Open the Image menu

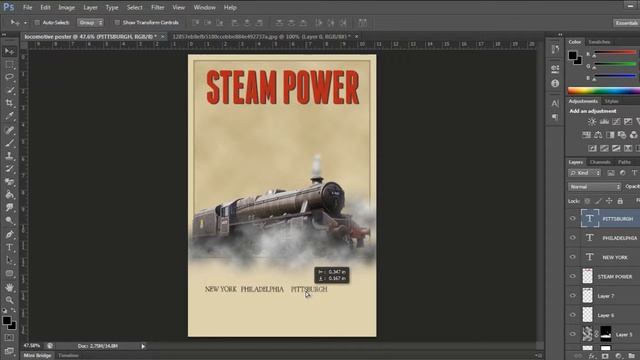[66, 7]
